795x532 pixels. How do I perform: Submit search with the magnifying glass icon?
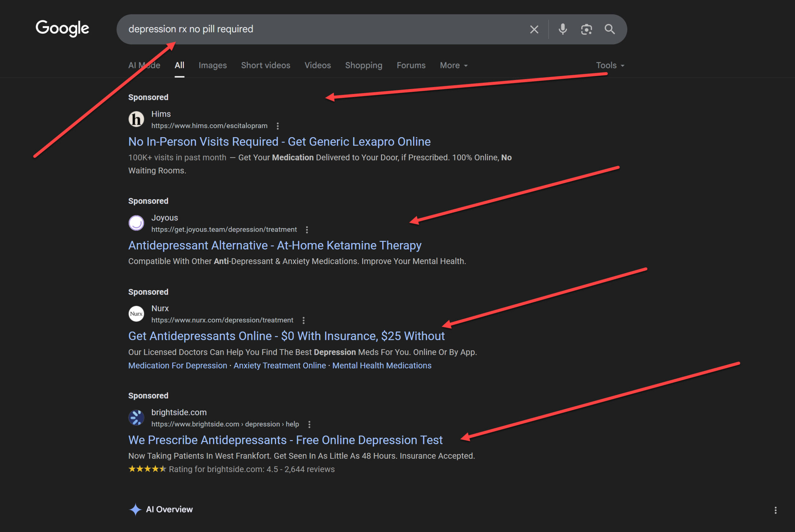click(610, 29)
